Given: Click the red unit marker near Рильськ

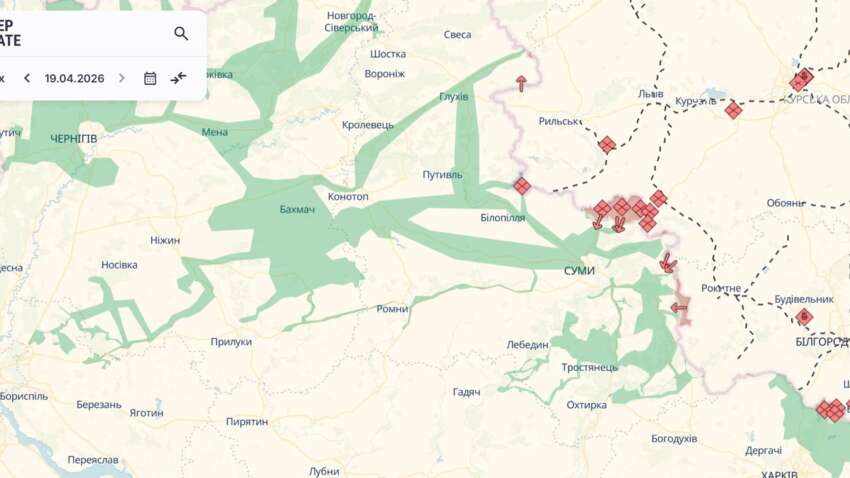Looking at the screenshot, I should click(x=607, y=145).
